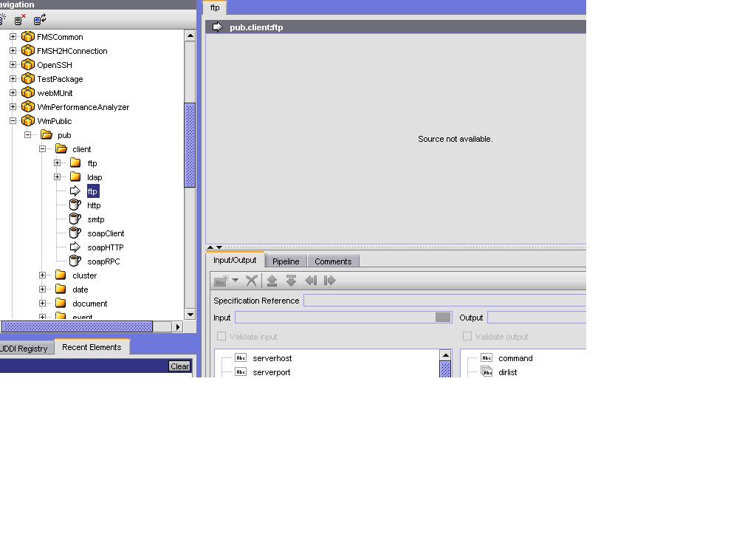Expand the ftp folder under client
The height and width of the screenshot is (548, 756).
tap(58, 162)
